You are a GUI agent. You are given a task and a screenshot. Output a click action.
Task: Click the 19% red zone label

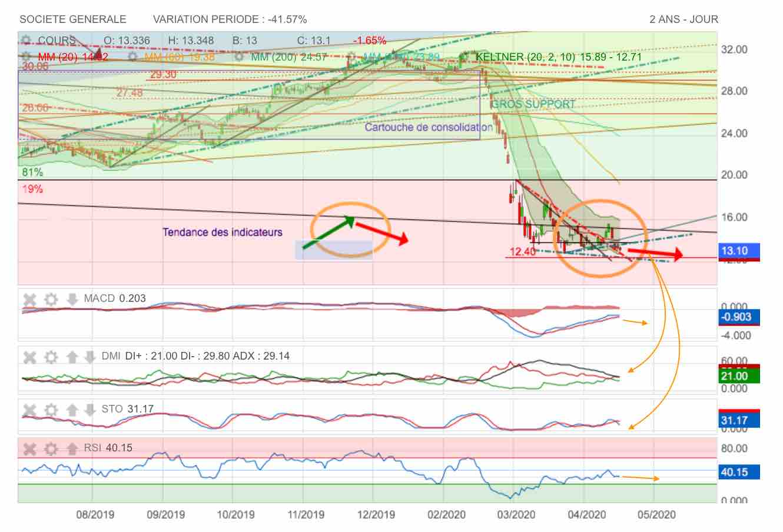pyautogui.click(x=32, y=189)
